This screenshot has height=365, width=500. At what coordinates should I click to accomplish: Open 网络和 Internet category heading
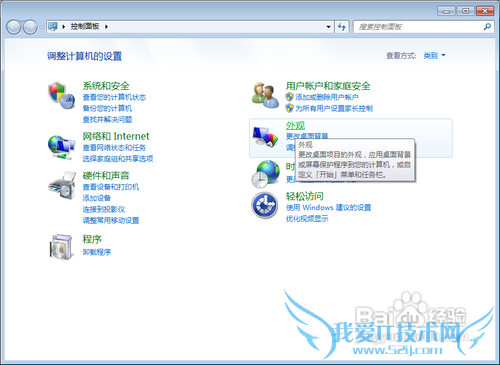pos(116,136)
